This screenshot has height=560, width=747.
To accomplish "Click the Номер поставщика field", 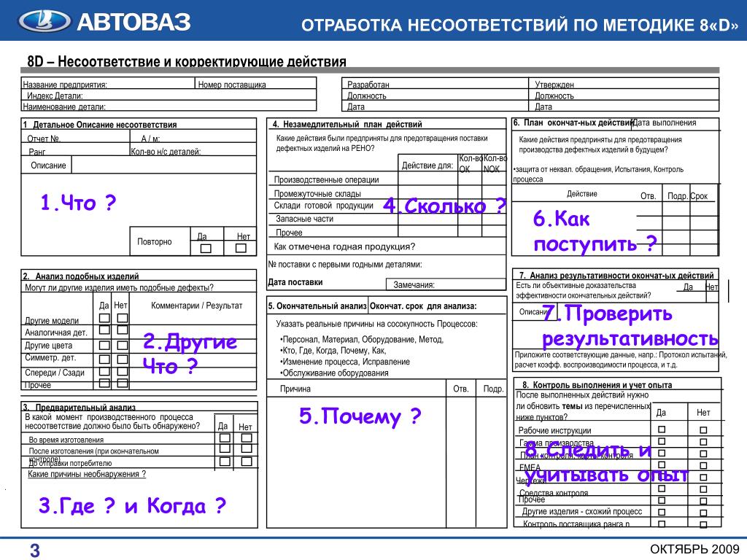I will [x=256, y=84].
